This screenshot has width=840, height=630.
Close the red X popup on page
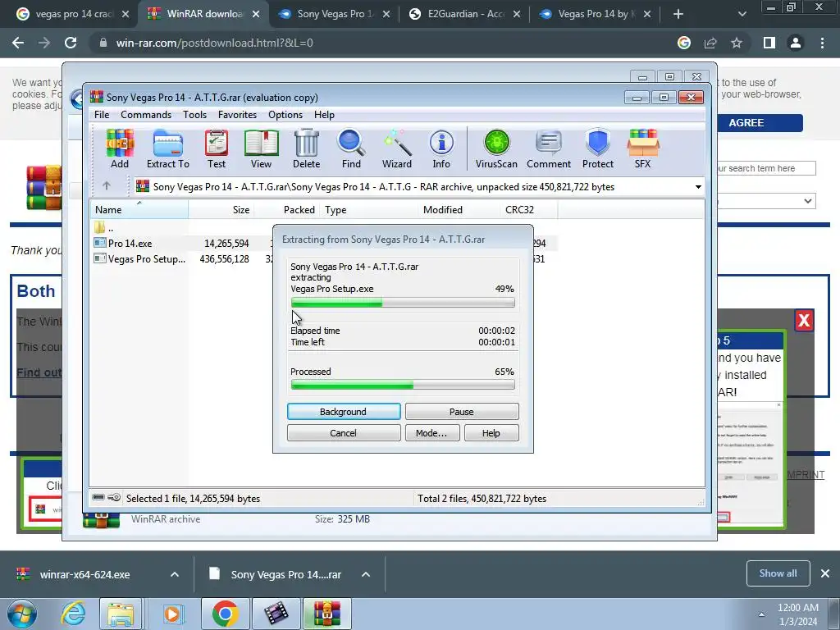pyautogui.click(x=804, y=321)
